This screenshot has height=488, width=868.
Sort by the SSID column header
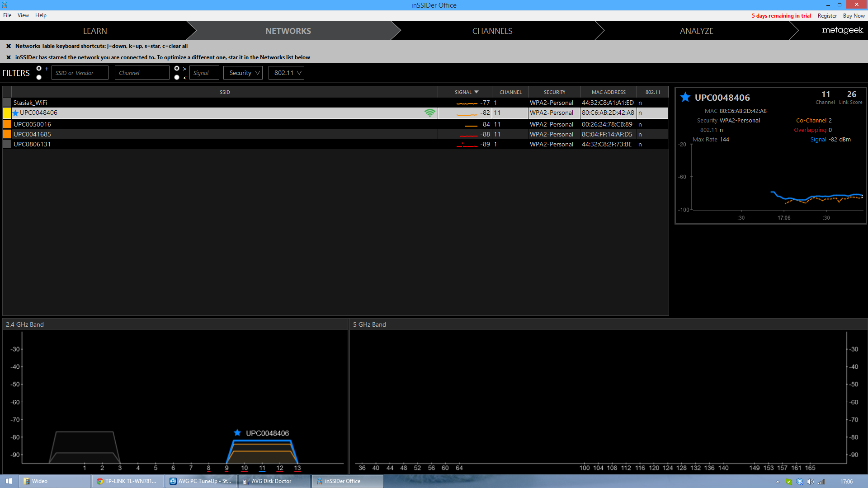click(x=225, y=92)
